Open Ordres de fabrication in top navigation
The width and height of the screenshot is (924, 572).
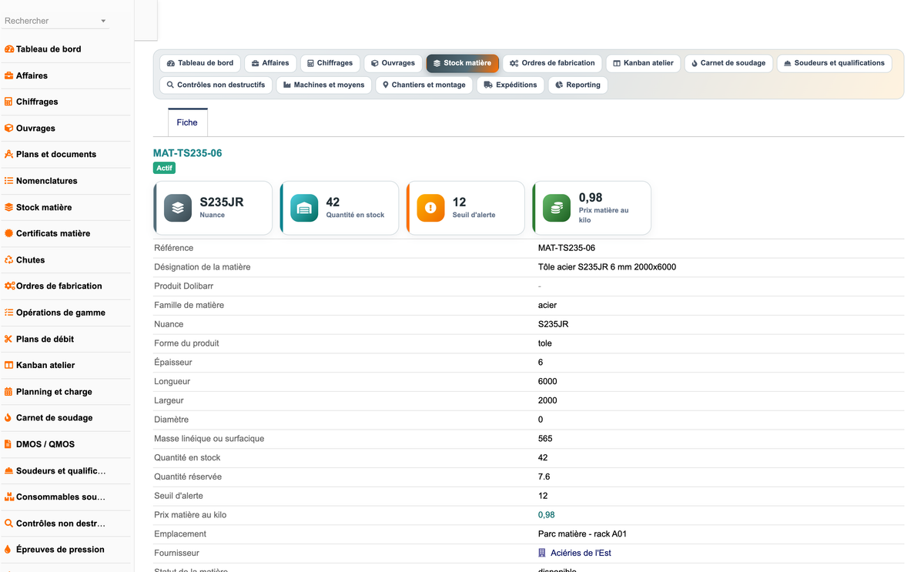tap(552, 63)
